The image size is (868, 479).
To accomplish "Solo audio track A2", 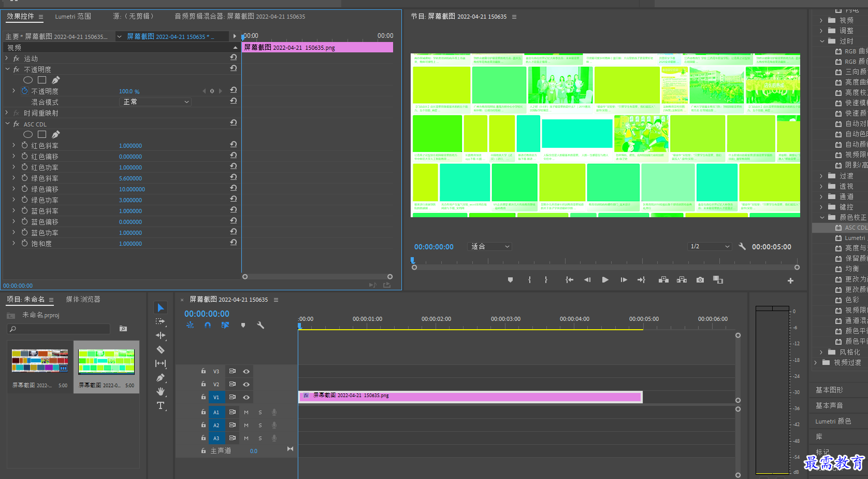I will point(260,425).
